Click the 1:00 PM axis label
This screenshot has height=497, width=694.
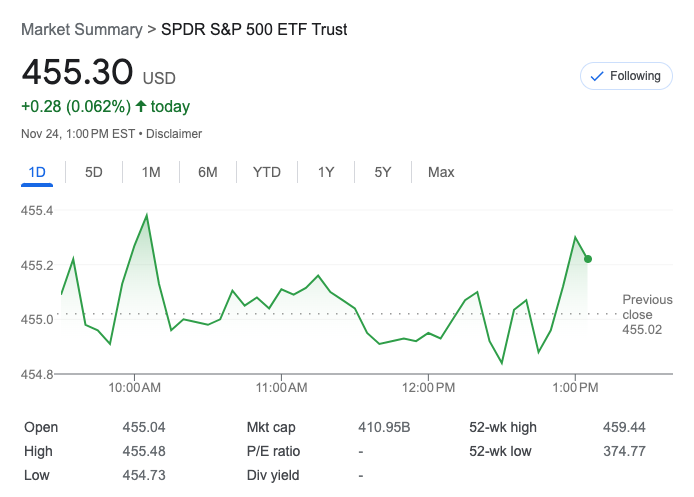[575, 388]
